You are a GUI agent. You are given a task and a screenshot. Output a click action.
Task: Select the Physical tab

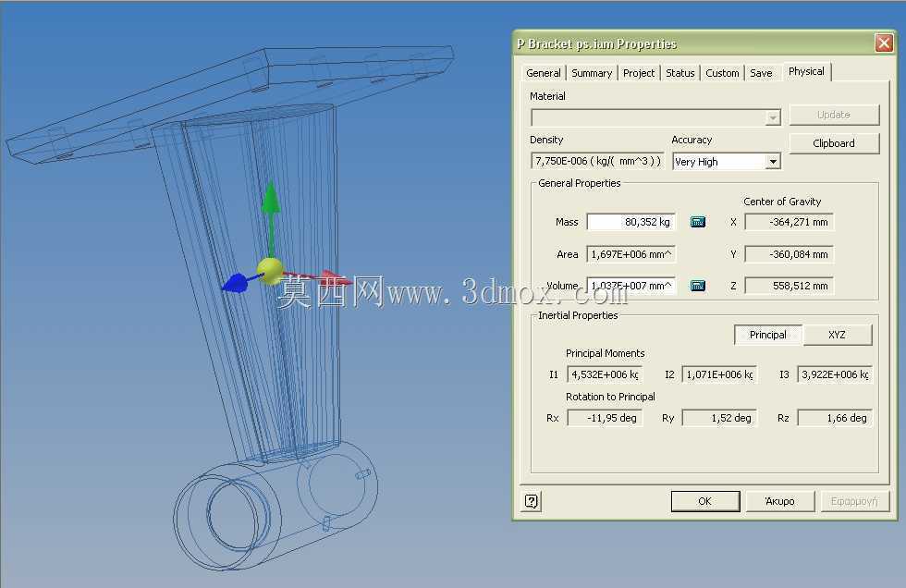[x=806, y=71]
